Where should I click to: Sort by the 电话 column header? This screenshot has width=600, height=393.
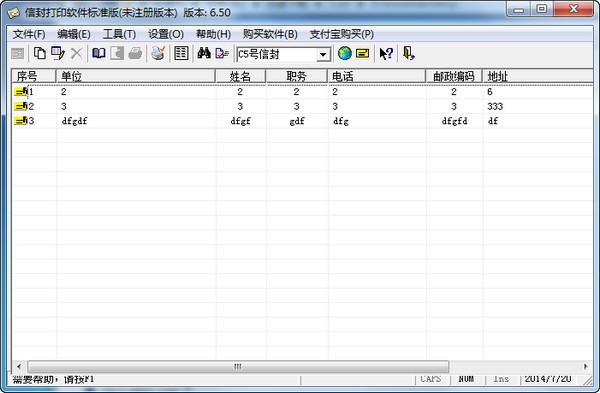[377, 76]
